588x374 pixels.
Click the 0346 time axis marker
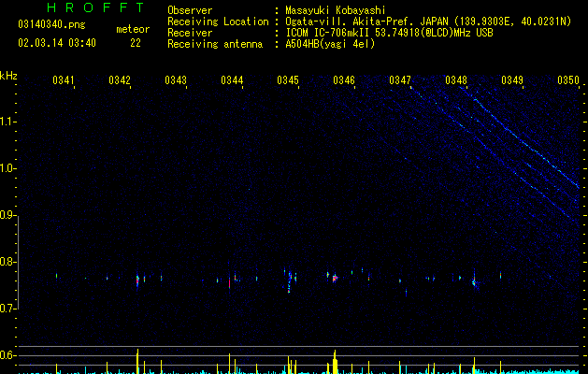click(344, 80)
